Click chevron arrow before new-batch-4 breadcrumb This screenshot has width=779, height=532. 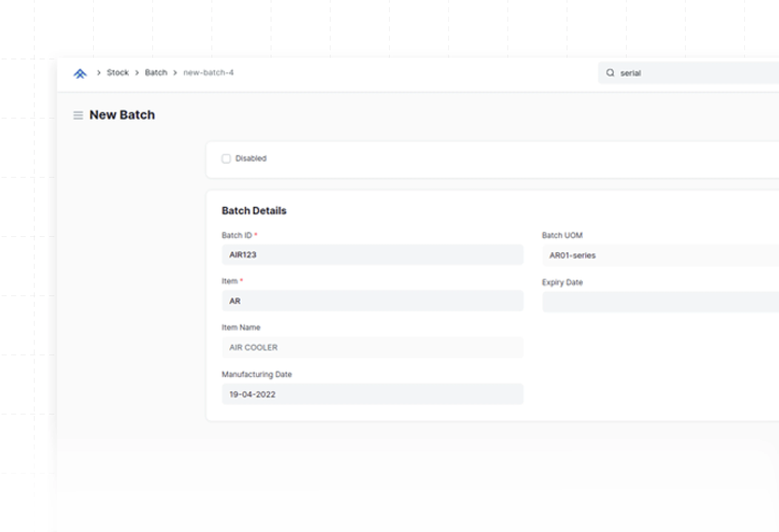click(x=175, y=73)
